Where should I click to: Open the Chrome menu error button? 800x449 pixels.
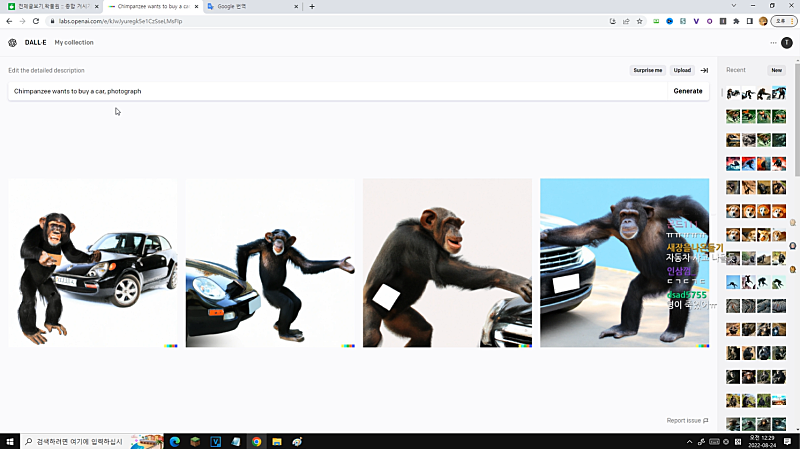tap(784, 21)
